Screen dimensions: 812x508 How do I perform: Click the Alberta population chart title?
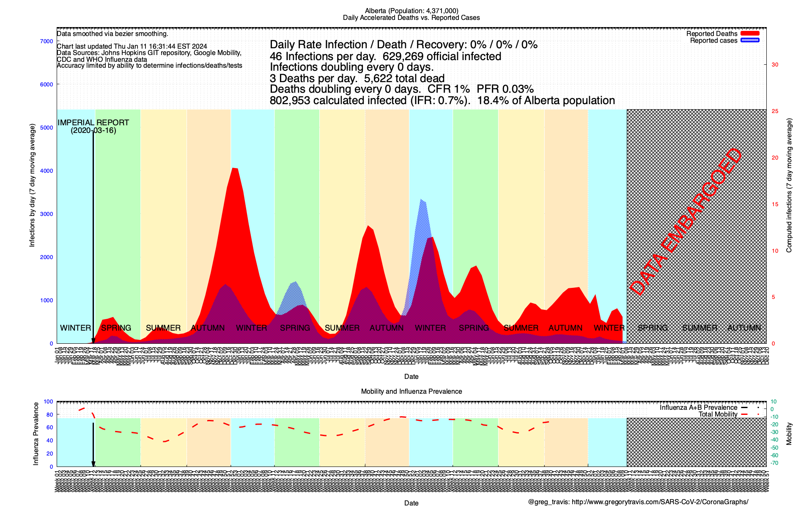pos(411,11)
